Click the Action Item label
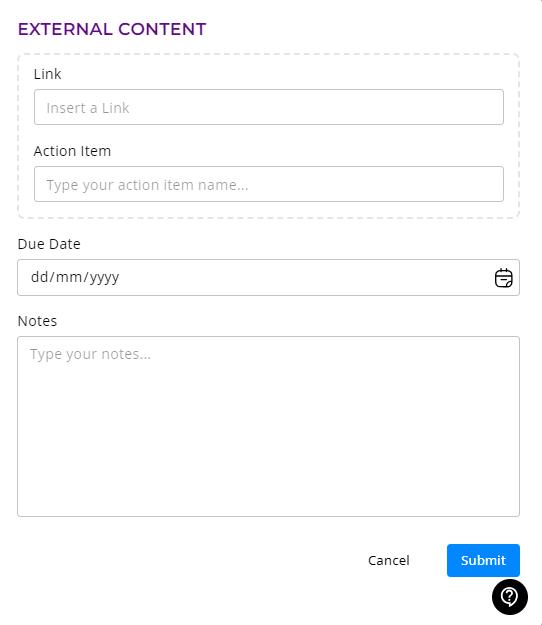 click(x=72, y=151)
